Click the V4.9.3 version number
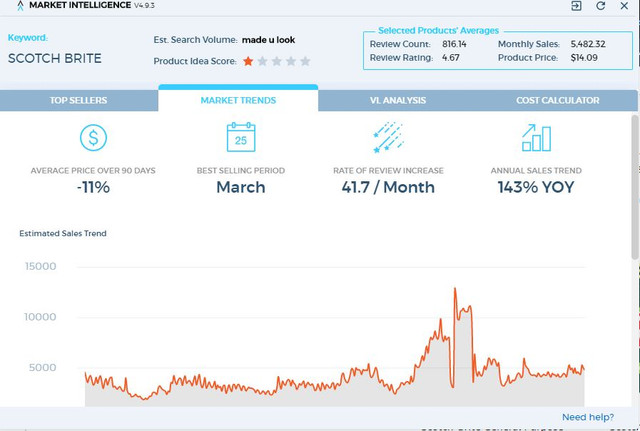The height and width of the screenshot is (431, 640). click(144, 6)
